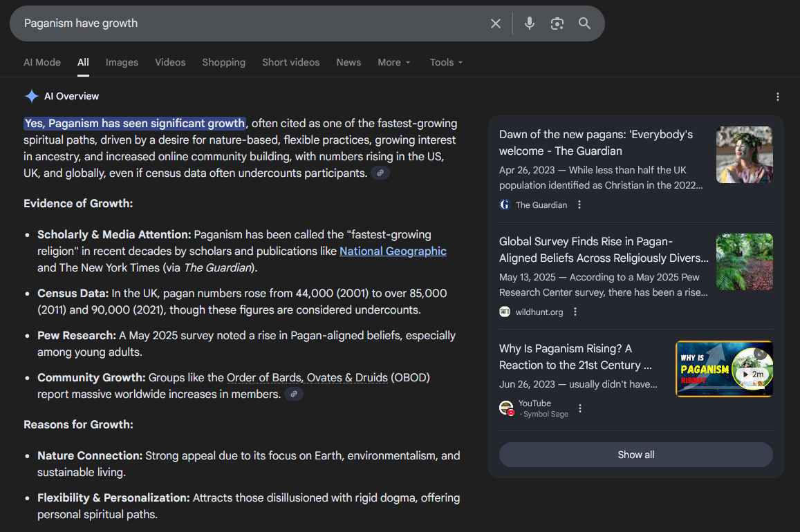Expand the More dropdown
Image resolution: width=800 pixels, height=532 pixels.
pos(394,62)
